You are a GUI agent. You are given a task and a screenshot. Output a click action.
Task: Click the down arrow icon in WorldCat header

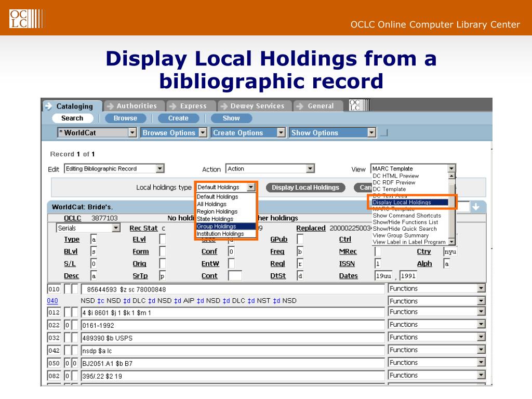[476, 207]
